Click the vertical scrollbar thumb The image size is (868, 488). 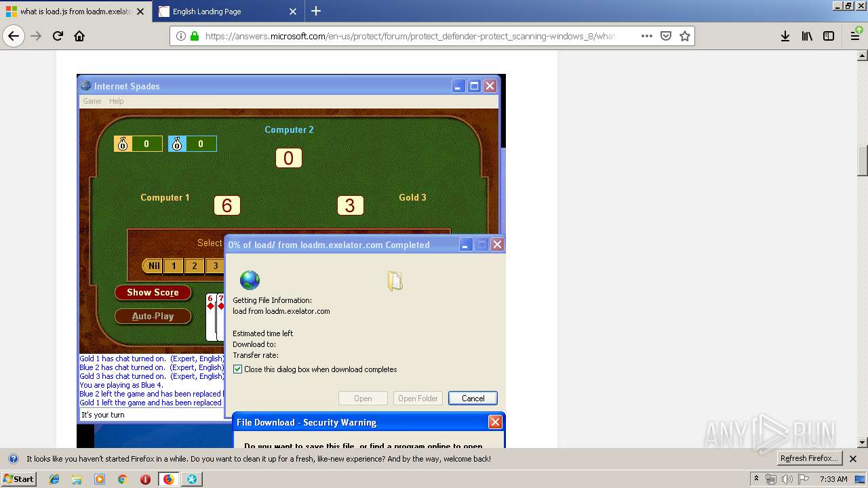(x=863, y=161)
